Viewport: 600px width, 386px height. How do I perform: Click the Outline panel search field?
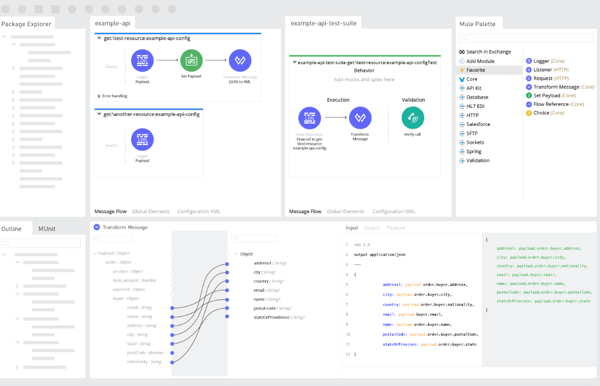(x=41, y=243)
